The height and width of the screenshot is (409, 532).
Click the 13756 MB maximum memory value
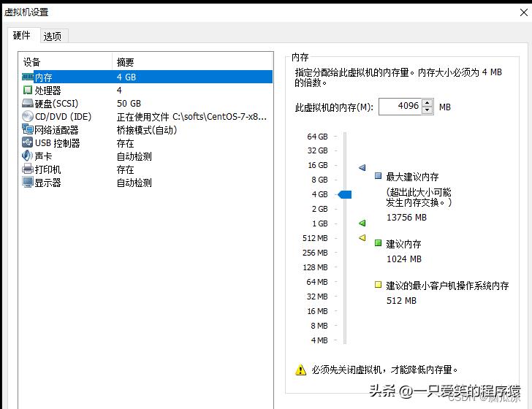(x=406, y=218)
